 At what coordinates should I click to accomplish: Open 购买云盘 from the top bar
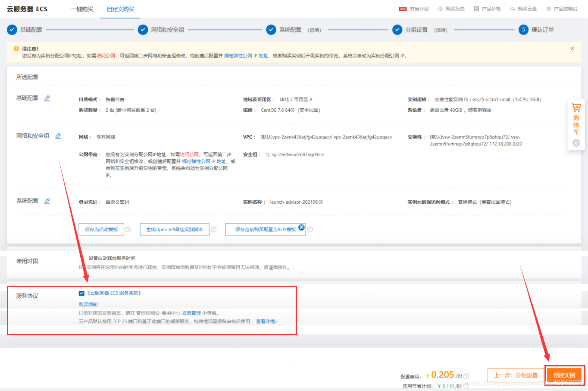tap(523, 9)
